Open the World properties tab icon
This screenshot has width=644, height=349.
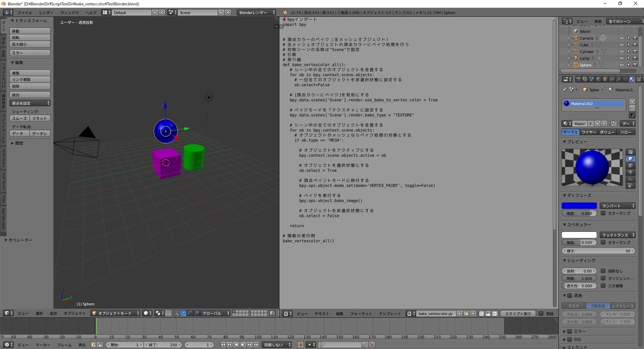pyautogui.click(x=598, y=79)
